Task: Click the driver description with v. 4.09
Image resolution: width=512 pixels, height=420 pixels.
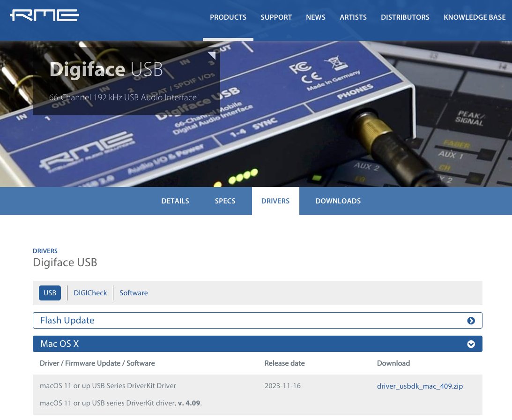Action: (121, 403)
